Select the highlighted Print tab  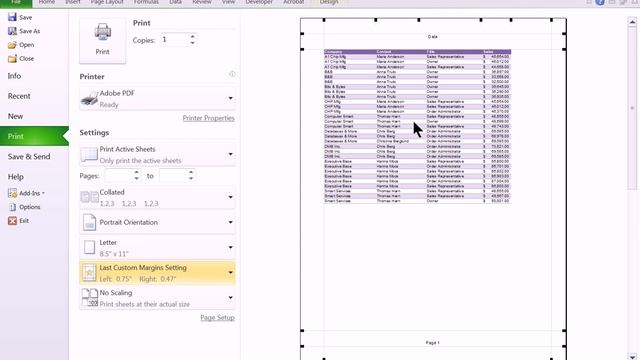pos(34,136)
